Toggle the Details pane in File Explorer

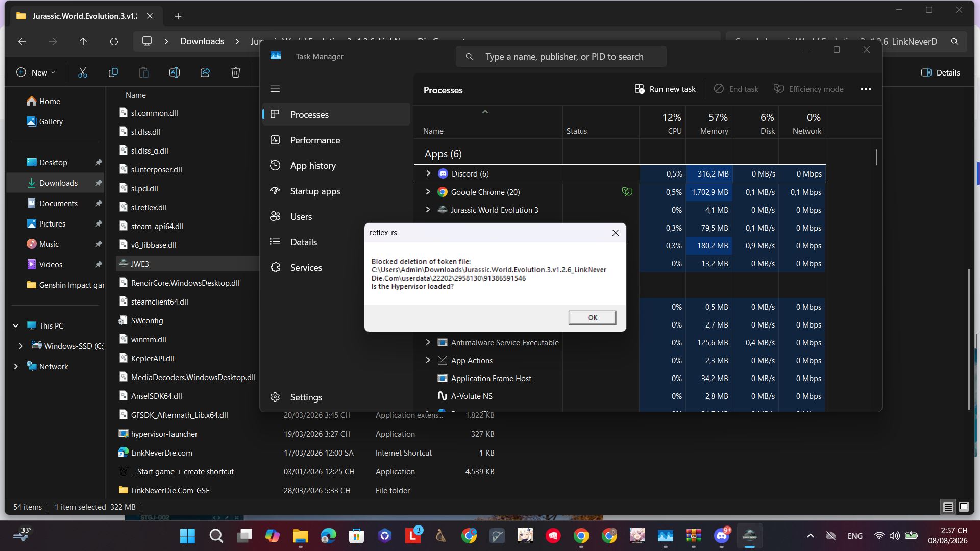[x=941, y=72]
